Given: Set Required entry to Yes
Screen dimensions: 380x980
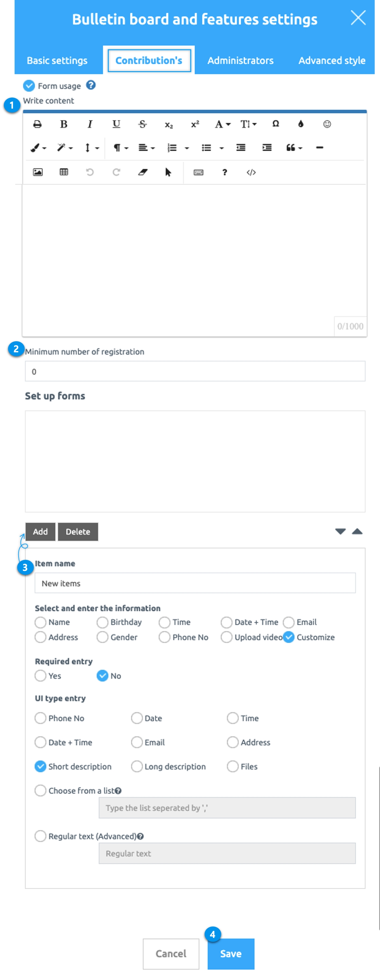Looking at the screenshot, I should [x=40, y=676].
